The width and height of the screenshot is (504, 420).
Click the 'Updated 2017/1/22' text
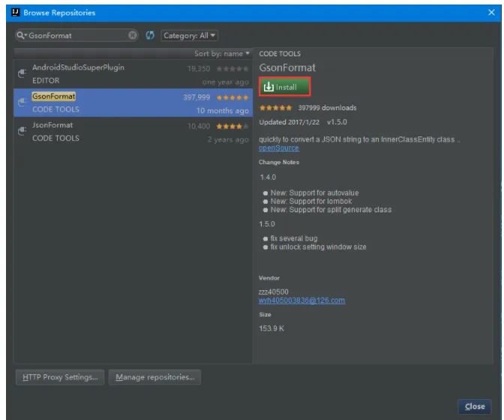coord(289,122)
